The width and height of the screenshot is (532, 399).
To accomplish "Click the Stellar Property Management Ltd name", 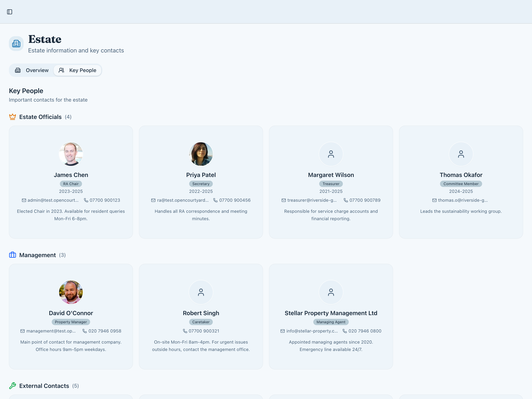I will click(331, 313).
